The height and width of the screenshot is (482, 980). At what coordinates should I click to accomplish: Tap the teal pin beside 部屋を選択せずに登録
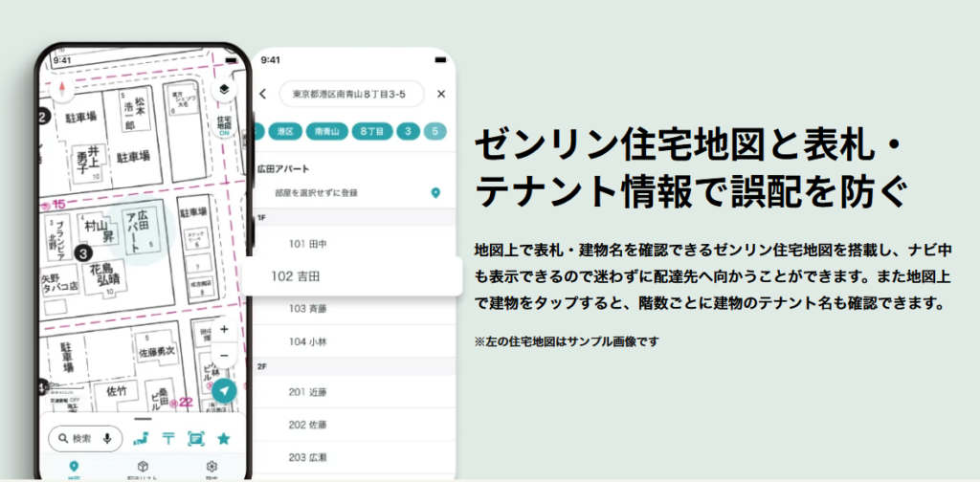(x=435, y=193)
